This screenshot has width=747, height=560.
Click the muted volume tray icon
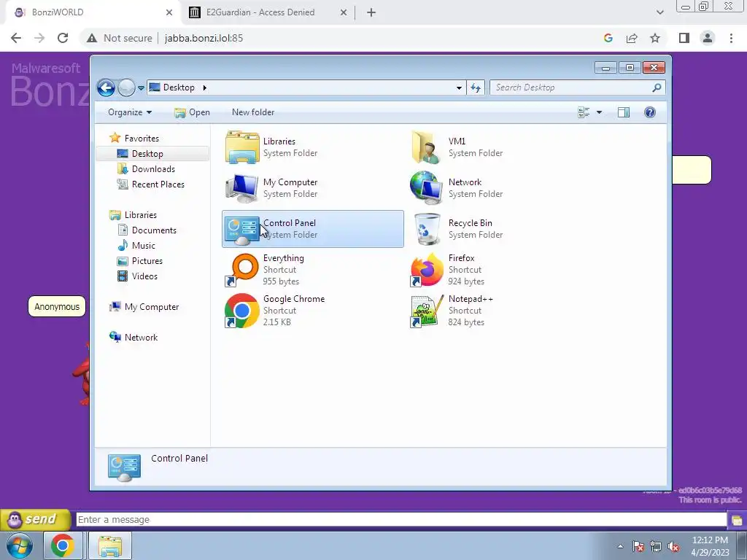click(673, 547)
